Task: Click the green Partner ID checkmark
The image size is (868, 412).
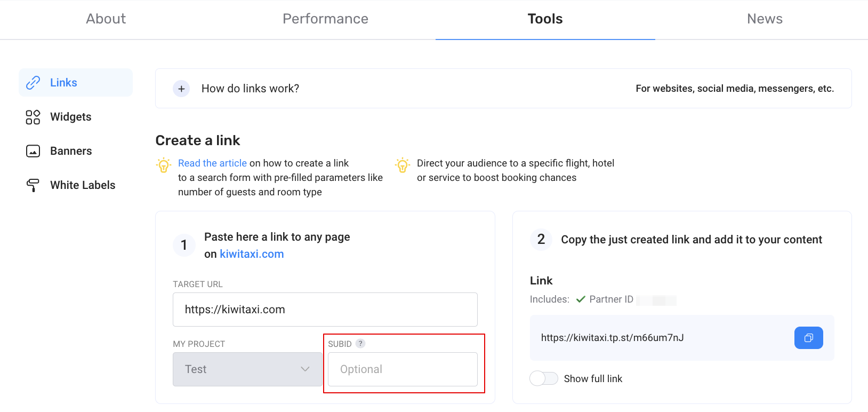Action: click(581, 299)
